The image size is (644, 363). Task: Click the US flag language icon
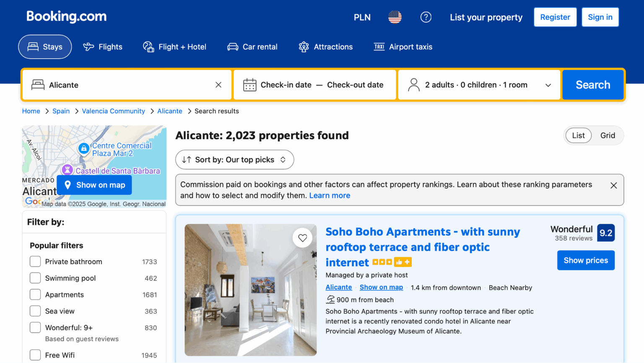pos(395,17)
